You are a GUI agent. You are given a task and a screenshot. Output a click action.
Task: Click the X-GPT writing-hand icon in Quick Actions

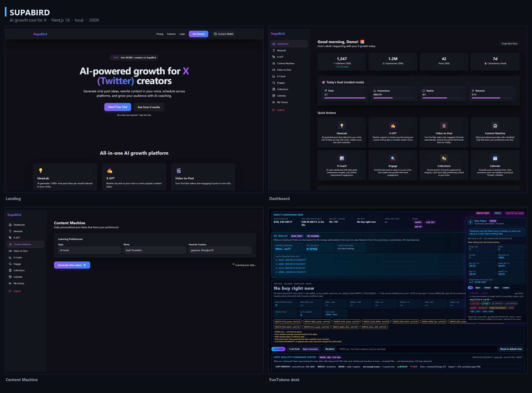(393, 126)
